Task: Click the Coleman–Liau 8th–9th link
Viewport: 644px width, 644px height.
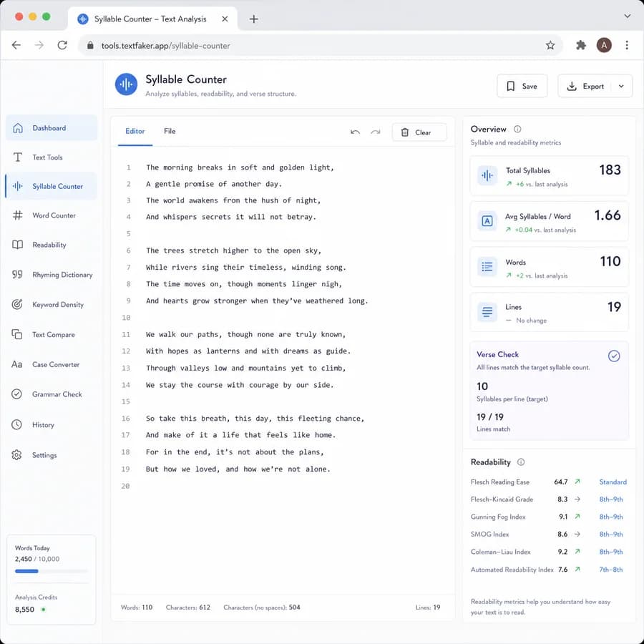Action: pos(611,552)
